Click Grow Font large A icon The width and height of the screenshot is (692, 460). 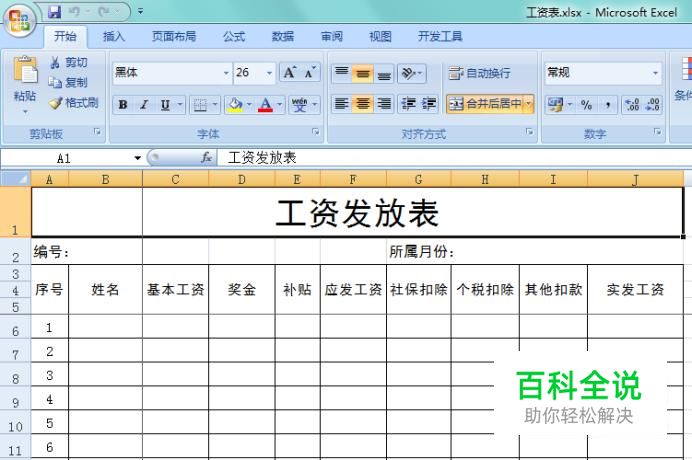pyautogui.click(x=290, y=73)
